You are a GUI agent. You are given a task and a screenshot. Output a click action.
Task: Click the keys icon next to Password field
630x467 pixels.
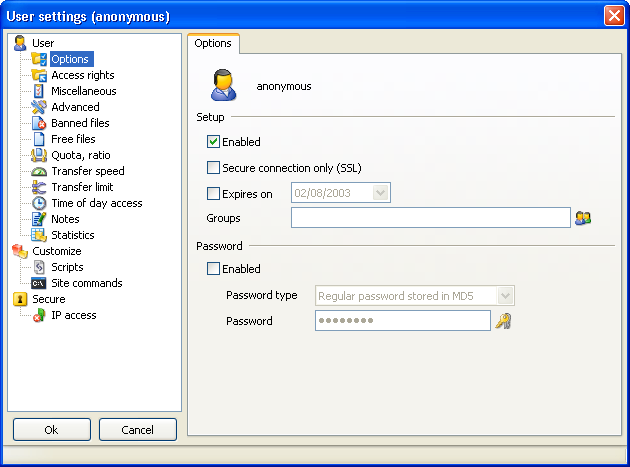pos(503,321)
